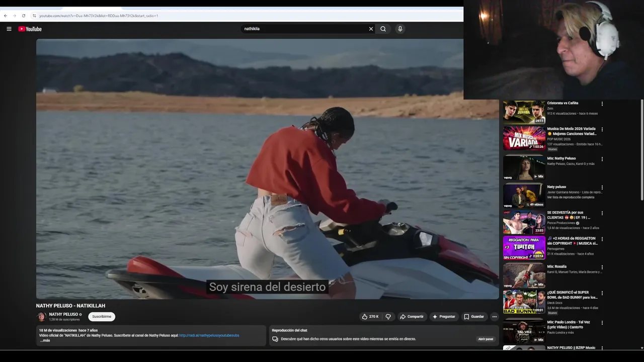The image size is (644, 362).
Task: Click the Compartir share button
Action: point(412,317)
